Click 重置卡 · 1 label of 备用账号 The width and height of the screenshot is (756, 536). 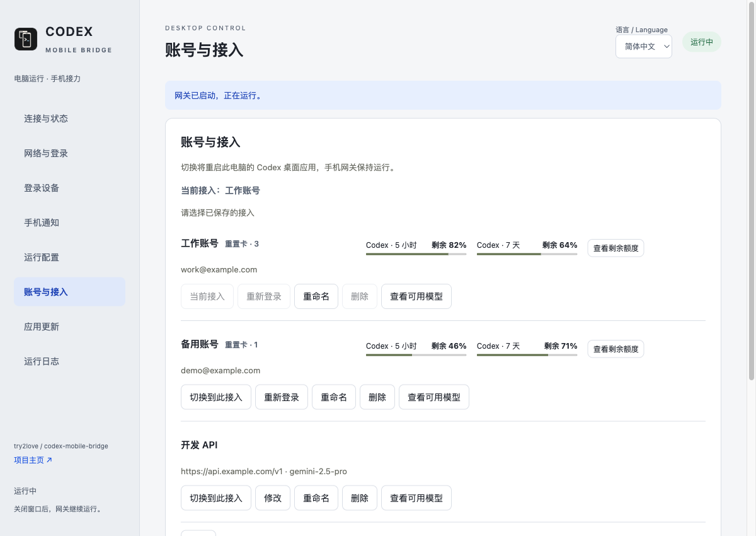point(241,345)
